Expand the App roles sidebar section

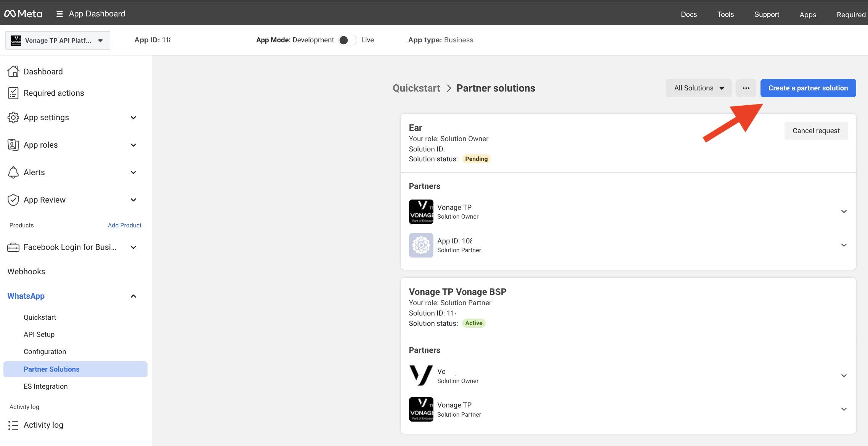coord(133,145)
